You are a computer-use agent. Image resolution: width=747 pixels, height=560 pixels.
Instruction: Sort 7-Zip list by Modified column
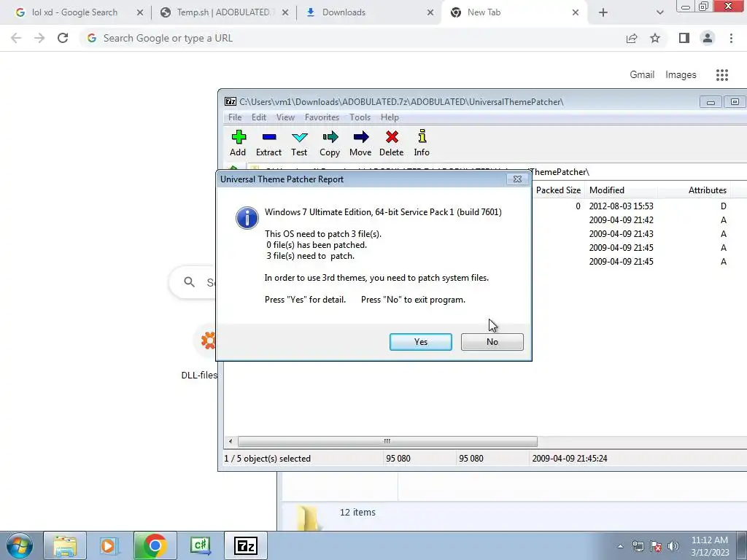coord(622,190)
